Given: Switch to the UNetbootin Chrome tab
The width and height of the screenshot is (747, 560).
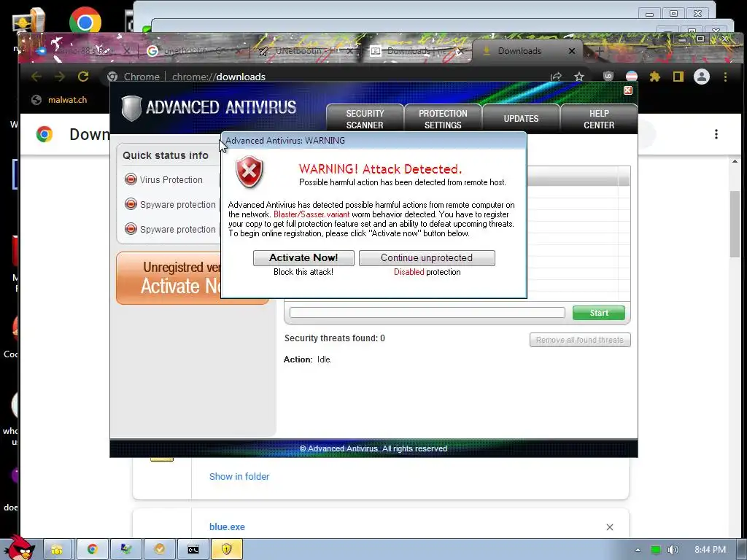Looking at the screenshot, I should [306, 51].
